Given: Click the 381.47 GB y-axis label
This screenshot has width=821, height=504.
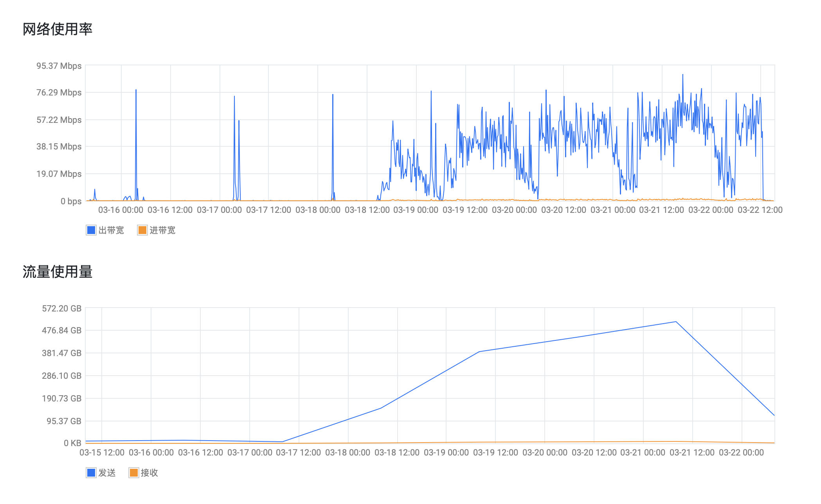Looking at the screenshot, I should (x=62, y=353).
